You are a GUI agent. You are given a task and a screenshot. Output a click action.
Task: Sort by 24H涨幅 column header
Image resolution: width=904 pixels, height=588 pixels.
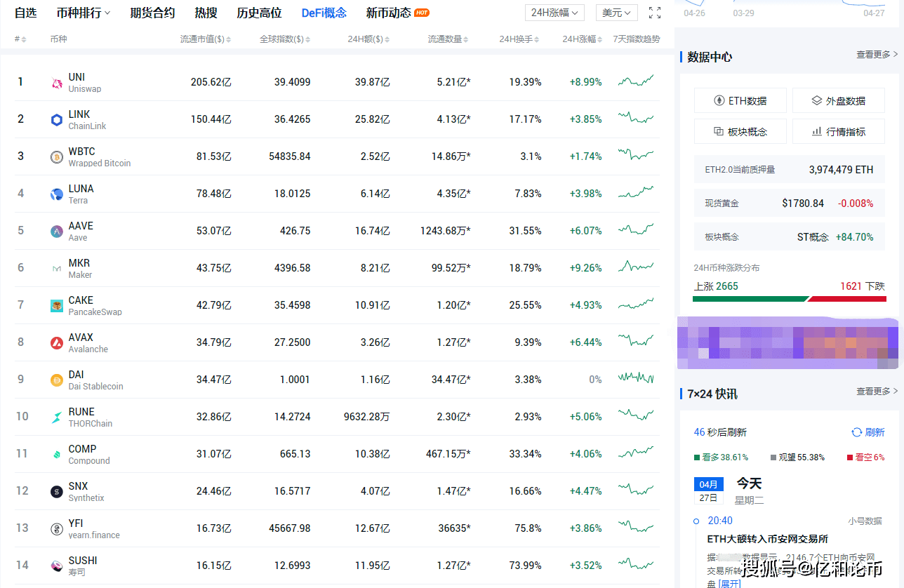(583, 39)
